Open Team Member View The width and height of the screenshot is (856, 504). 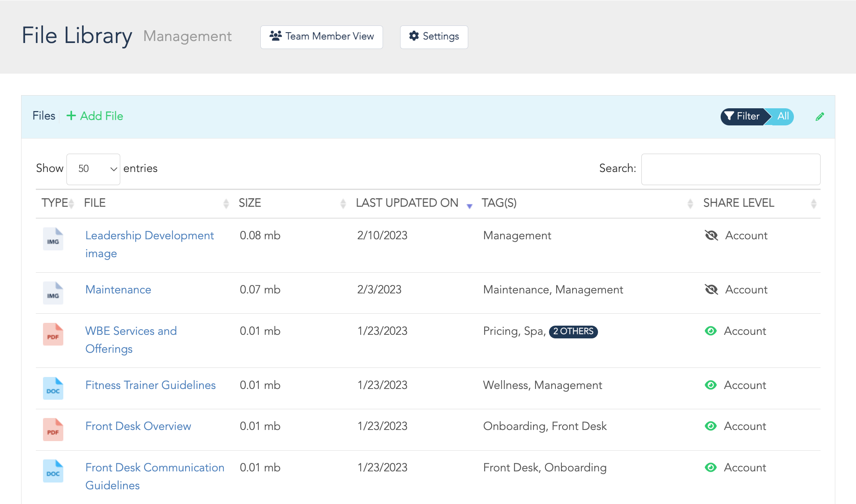point(322,37)
